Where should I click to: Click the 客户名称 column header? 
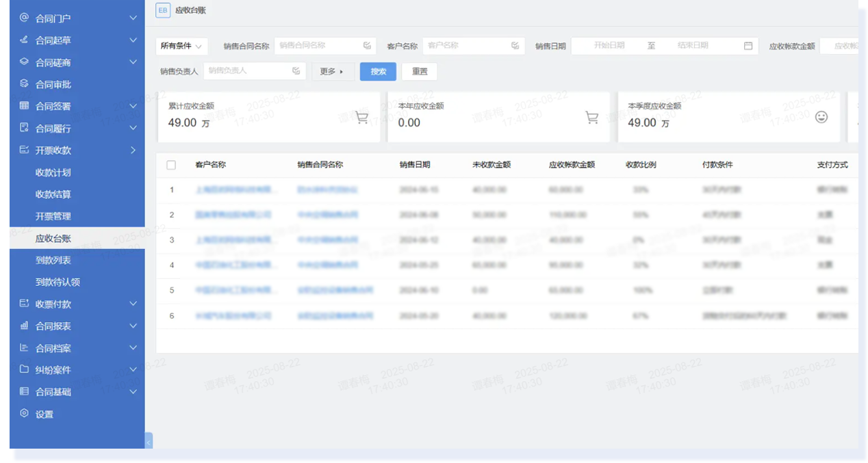[210, 165]
